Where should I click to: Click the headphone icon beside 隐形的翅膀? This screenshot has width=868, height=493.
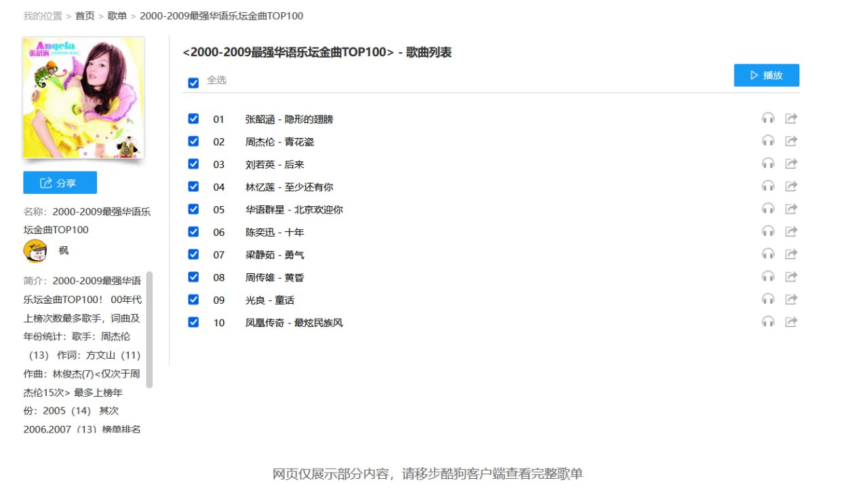point(768,117)
